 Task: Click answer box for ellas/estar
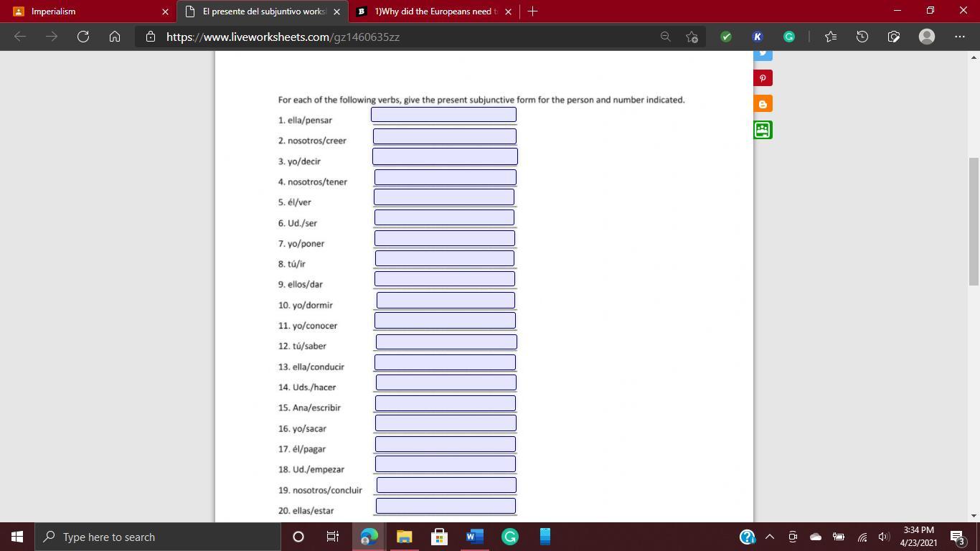coord(446,506)
